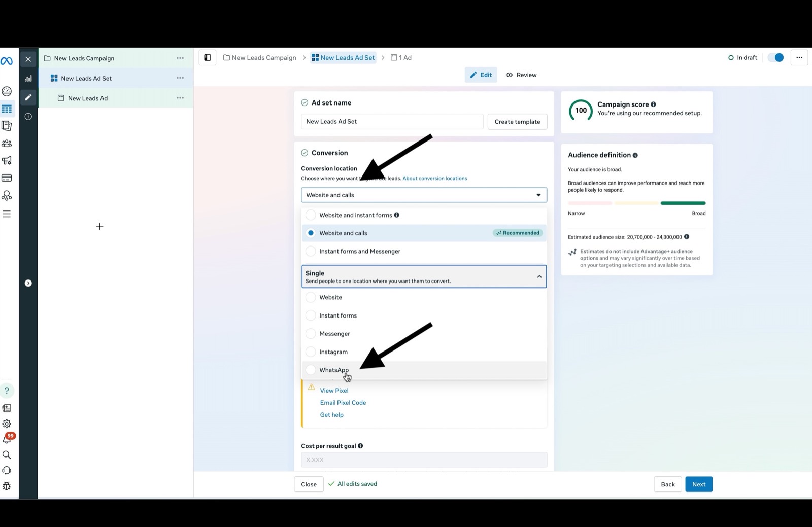Image resolution: width=812 pixels, height=527 pixels.
Task: Switch to the Edit tab
Action: coord(481,75)
